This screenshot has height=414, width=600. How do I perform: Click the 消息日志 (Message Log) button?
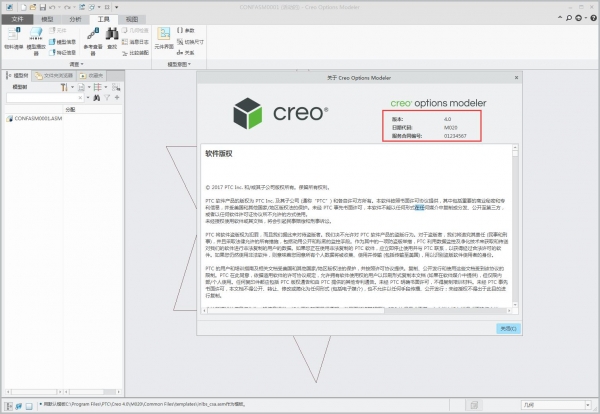(x=135, y=42)
